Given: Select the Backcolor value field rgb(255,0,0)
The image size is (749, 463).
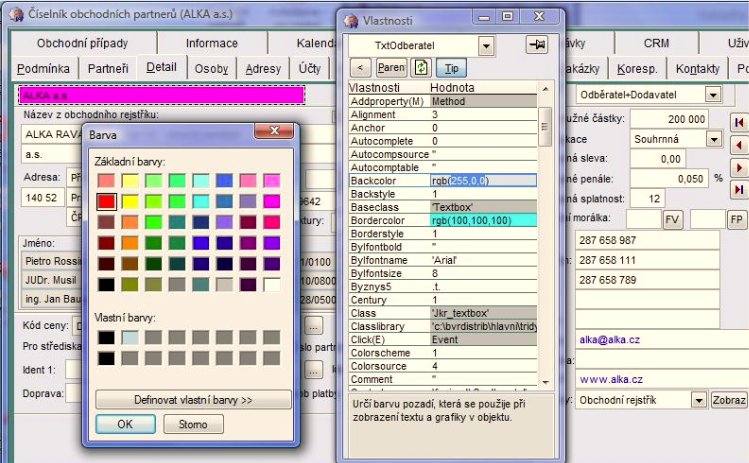Looking at the screenshot, I should click(x=483, y=181).
